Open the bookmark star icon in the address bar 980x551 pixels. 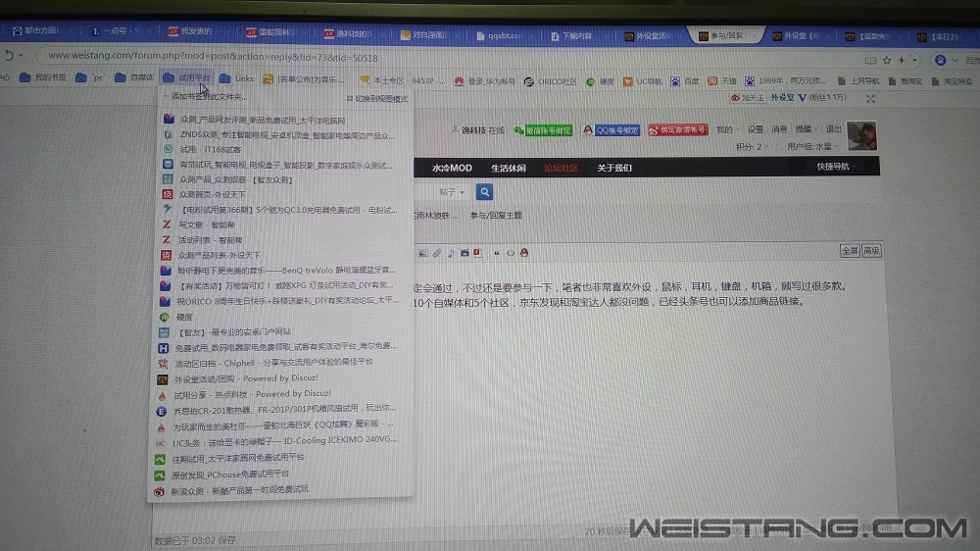click(x=887, y=61)
